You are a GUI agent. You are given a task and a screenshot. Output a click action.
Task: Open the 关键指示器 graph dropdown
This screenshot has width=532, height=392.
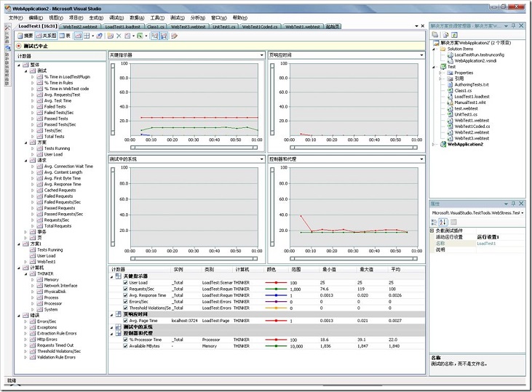[x=261, y=55]
